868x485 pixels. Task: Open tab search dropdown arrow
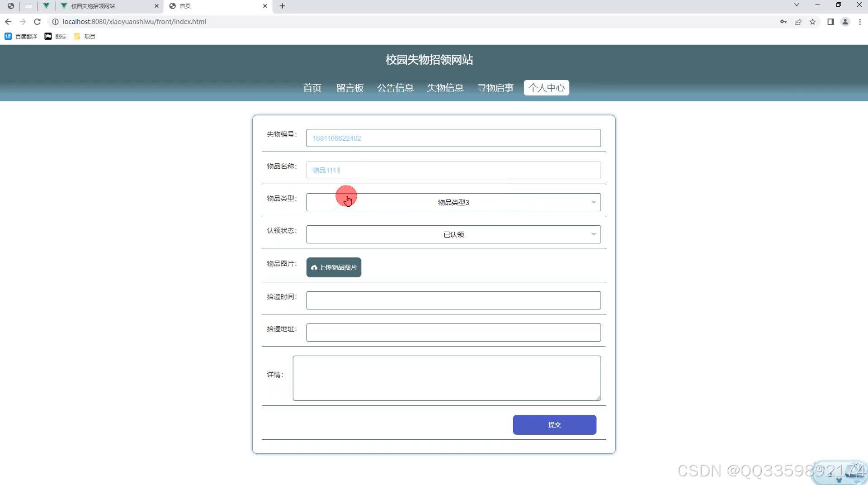[797, 5]
